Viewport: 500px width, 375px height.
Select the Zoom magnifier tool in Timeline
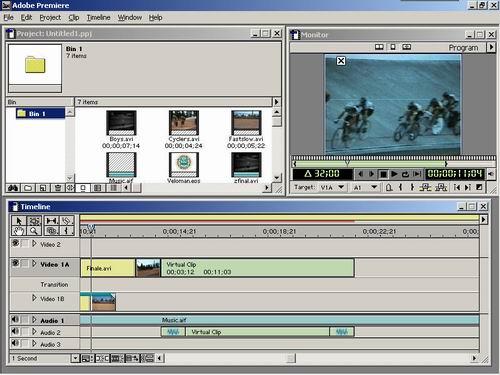[34, 230]
